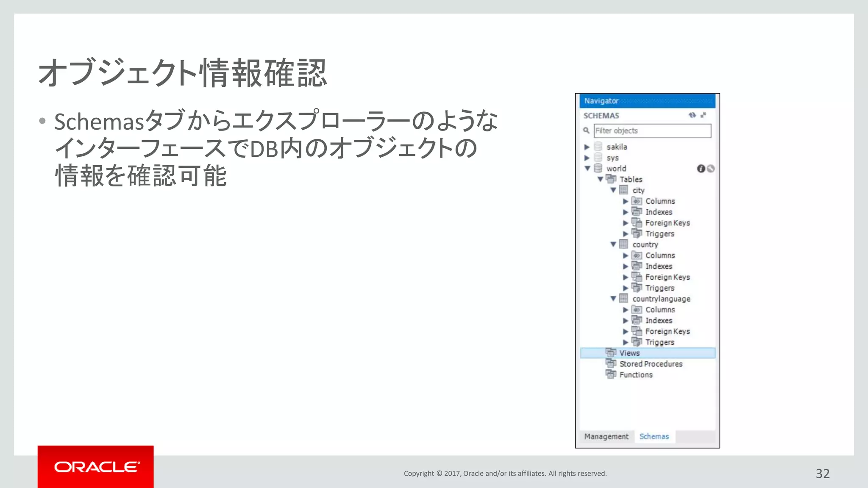Screen dimensions: 868x488
Task: Expand Indexes under countrylanguage
Action: point(626,321)
